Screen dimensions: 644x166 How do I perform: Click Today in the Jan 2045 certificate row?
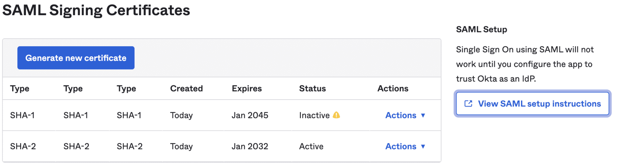tap(181, 115)
